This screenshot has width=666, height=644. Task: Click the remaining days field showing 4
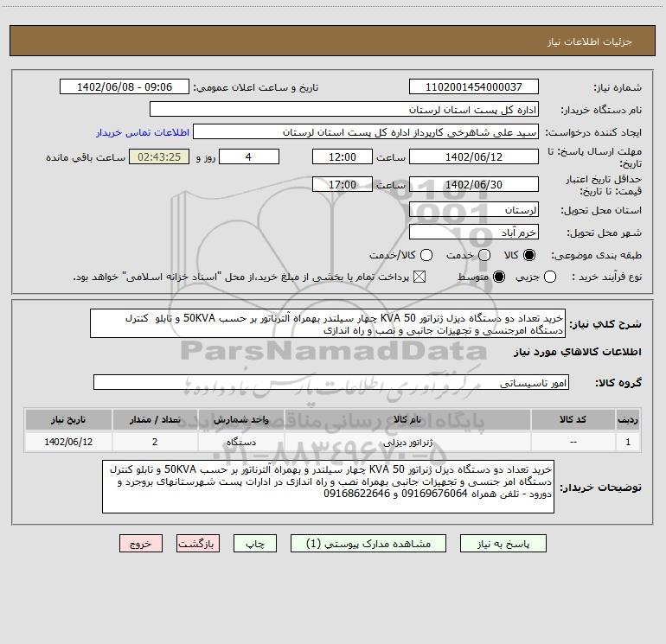click(x=249, y=156)
